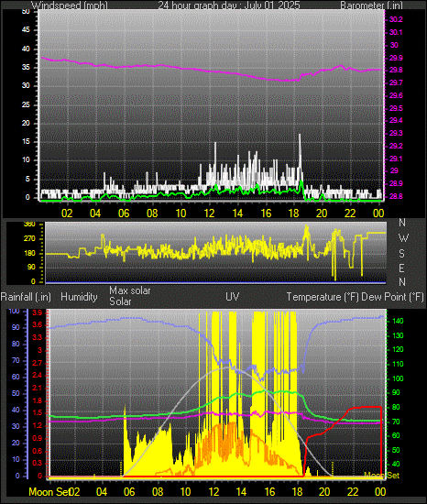Viewport: 427px width, 504px height.
Task: Click the 110 temperature scale label
Action: pos(398,365)
